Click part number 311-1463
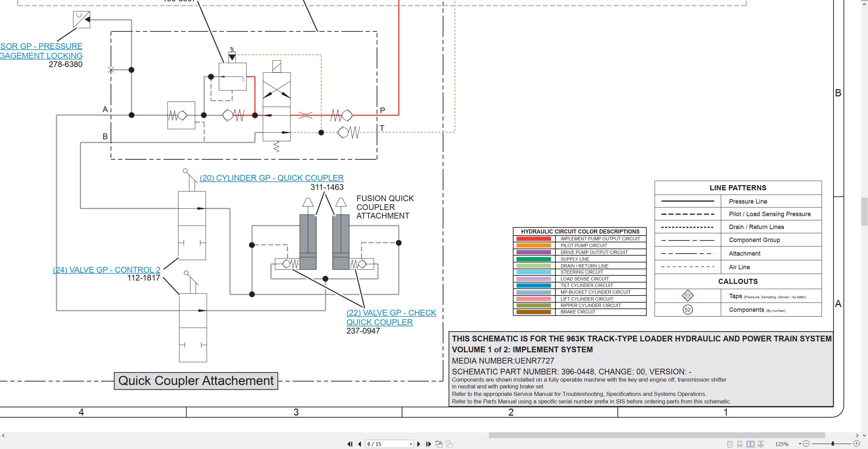 [x=327, y=187]
